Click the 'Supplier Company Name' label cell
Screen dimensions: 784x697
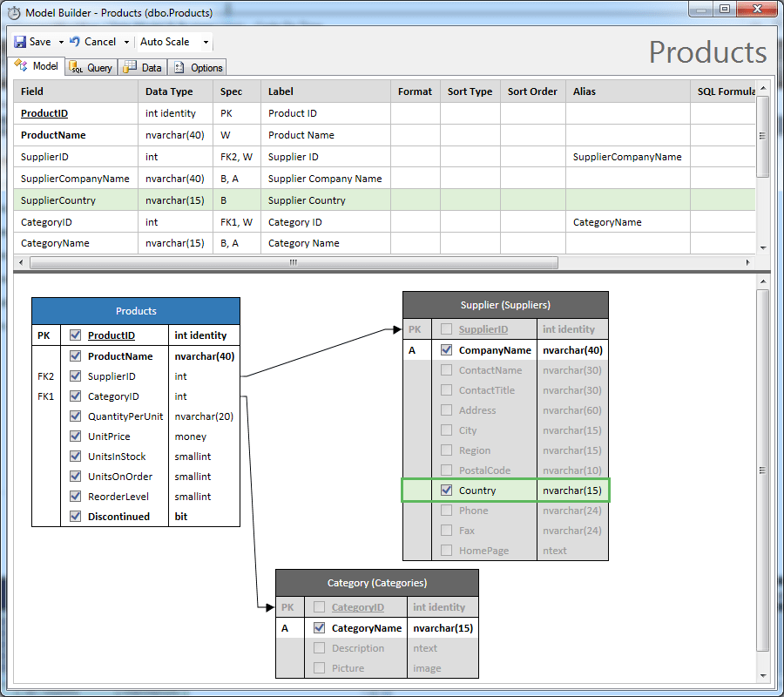[x=325, y=179]
